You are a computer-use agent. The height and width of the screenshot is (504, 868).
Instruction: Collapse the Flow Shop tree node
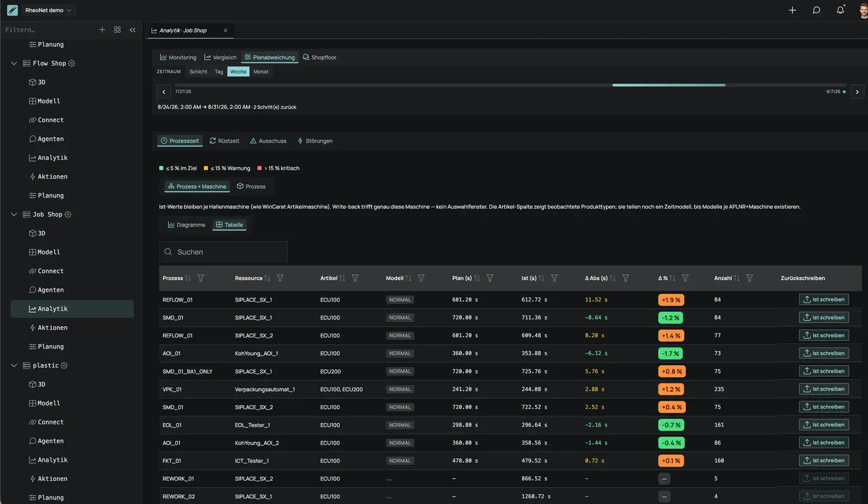pyautogui.click(x=14, y=63)
